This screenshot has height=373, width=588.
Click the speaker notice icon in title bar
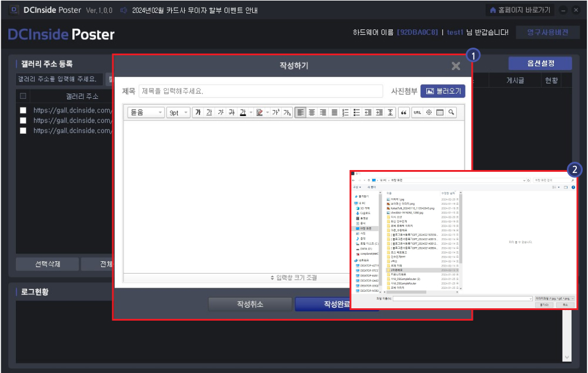click(x=123, y=10)
